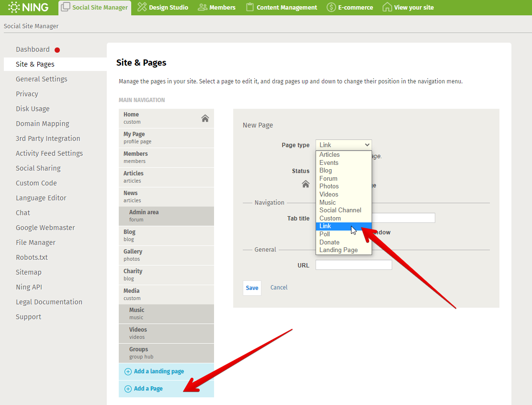Image resolution: width=532 pixels, height=405 pixels.
Task: Open the Social Site Manager tab
Action: 95,8
